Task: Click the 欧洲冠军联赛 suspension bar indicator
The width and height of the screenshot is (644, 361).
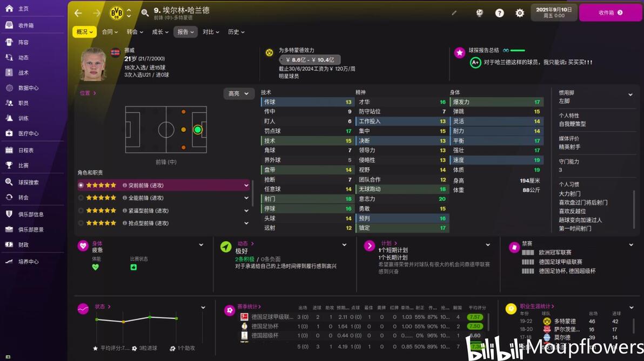Action: pos(528,253)
